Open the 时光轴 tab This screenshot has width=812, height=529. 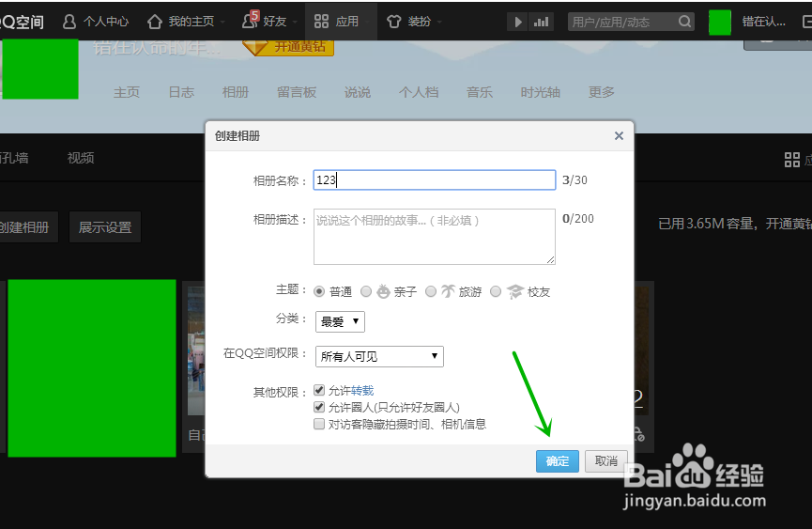pyautogui.click(x=540, y=92)
